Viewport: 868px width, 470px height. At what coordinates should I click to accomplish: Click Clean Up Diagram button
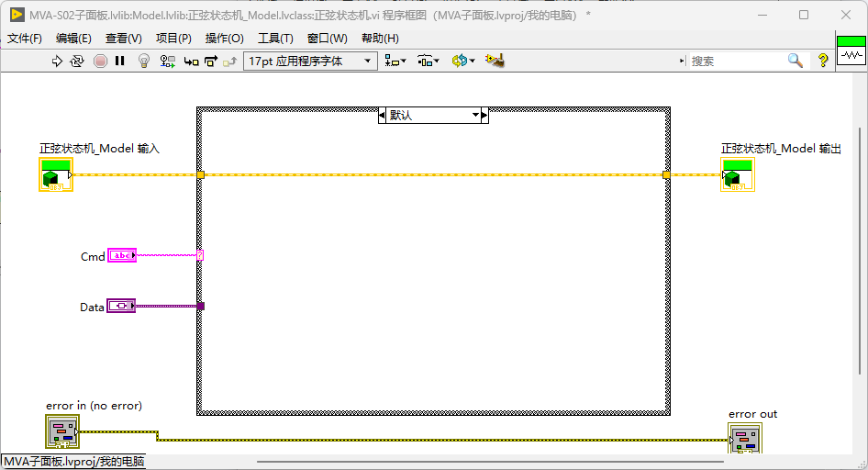tap(495, 61)
